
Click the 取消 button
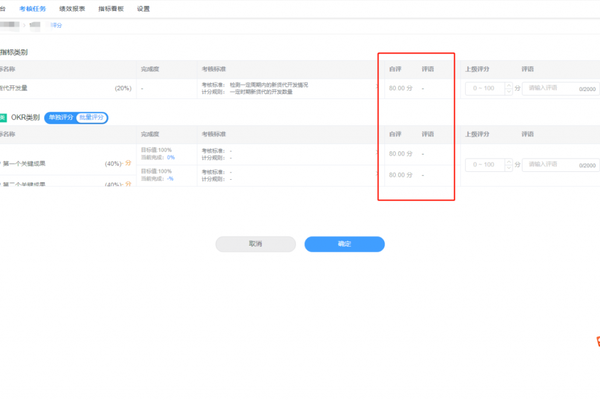pyautogui.click(x=256, y=244)
